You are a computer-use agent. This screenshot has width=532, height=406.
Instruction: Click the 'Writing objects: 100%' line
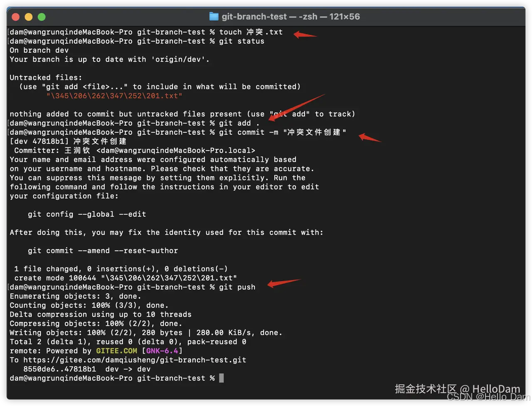(x=146, y=333)
